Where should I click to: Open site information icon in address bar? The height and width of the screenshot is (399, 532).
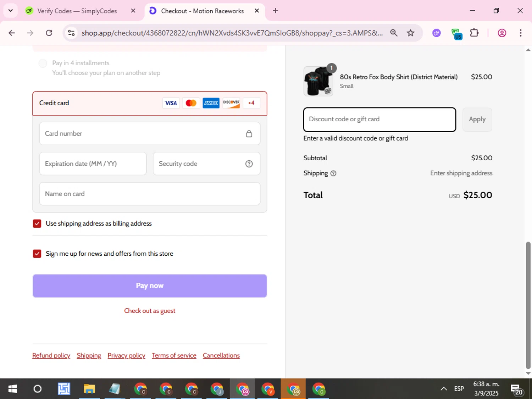click(71, 33)
